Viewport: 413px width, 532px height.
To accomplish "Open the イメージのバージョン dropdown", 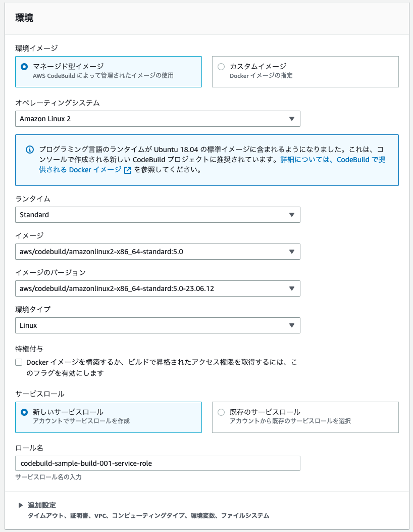I will pyautogui.click(x=292, y=288).
